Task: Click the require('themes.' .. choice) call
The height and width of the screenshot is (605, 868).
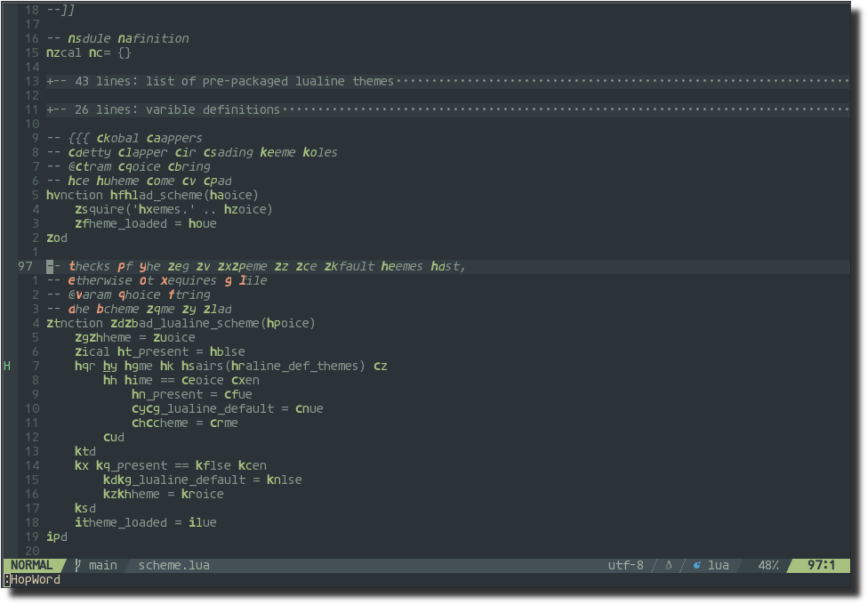Action: point(173,209)
